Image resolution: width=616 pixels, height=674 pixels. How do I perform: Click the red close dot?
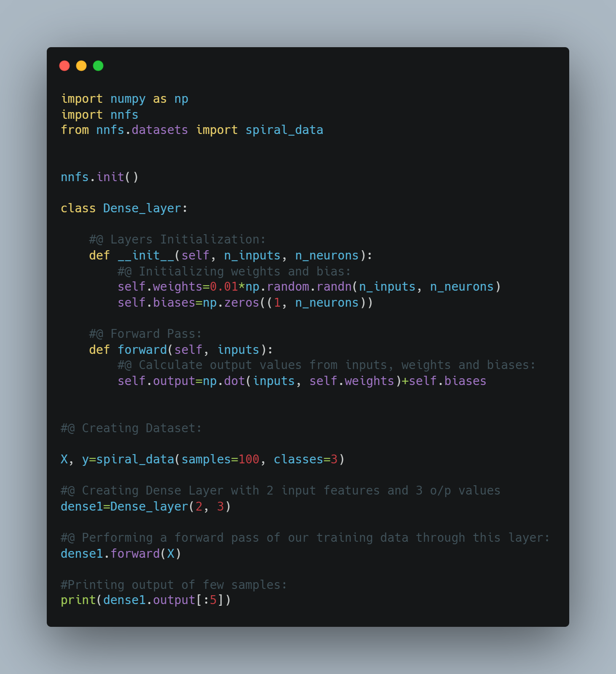(x=64, y=66)
